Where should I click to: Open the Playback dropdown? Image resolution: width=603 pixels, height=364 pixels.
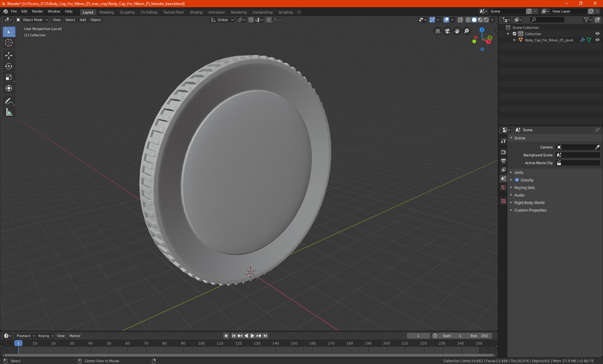(25, 336)
